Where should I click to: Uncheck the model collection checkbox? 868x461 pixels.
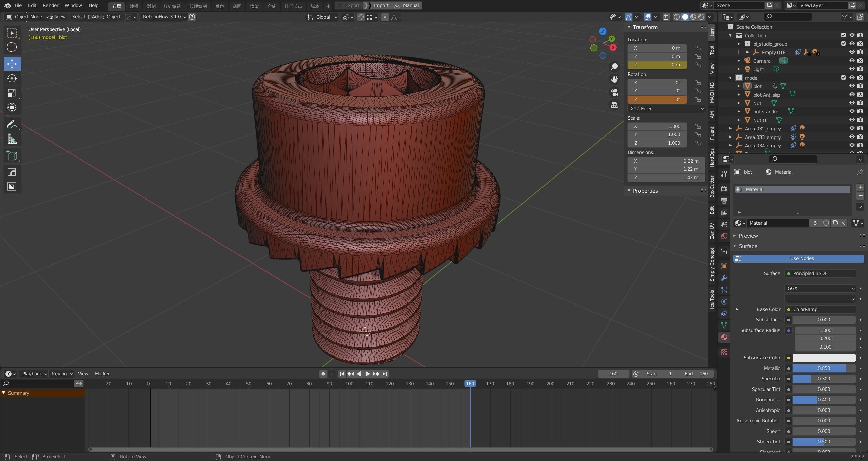[843, 78]
